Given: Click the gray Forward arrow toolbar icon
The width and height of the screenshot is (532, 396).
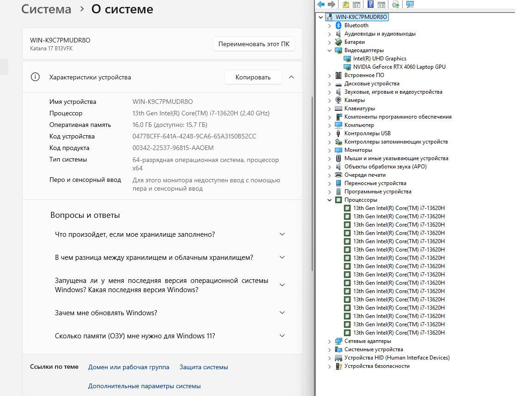Looking at the screenshot, I should tap(331, 5).
